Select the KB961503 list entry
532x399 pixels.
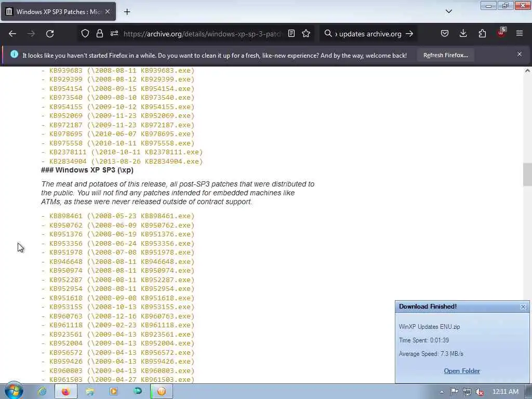click(118, 380)
